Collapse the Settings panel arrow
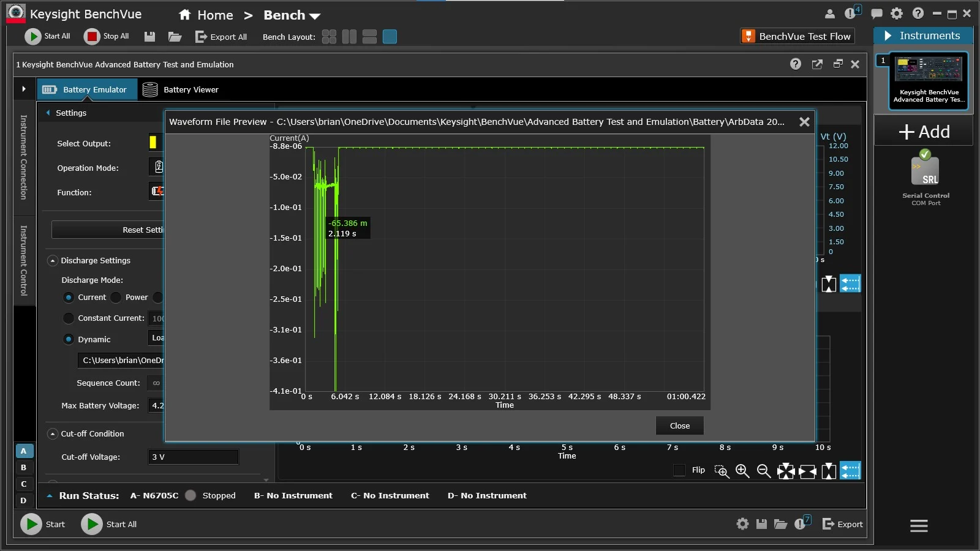 [x=48, y=113]
